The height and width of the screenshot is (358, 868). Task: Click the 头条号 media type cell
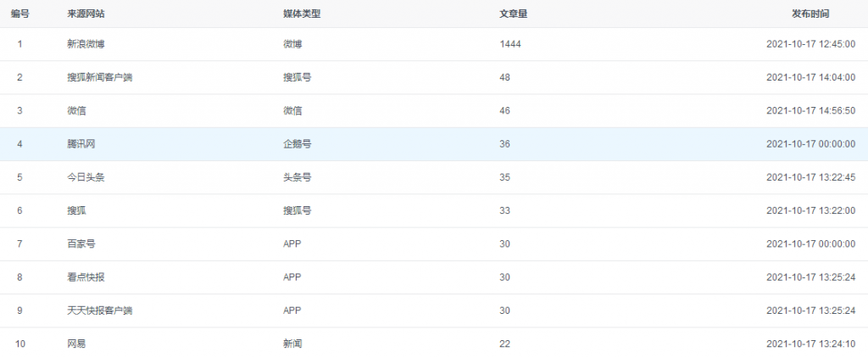tap(297, 177)
